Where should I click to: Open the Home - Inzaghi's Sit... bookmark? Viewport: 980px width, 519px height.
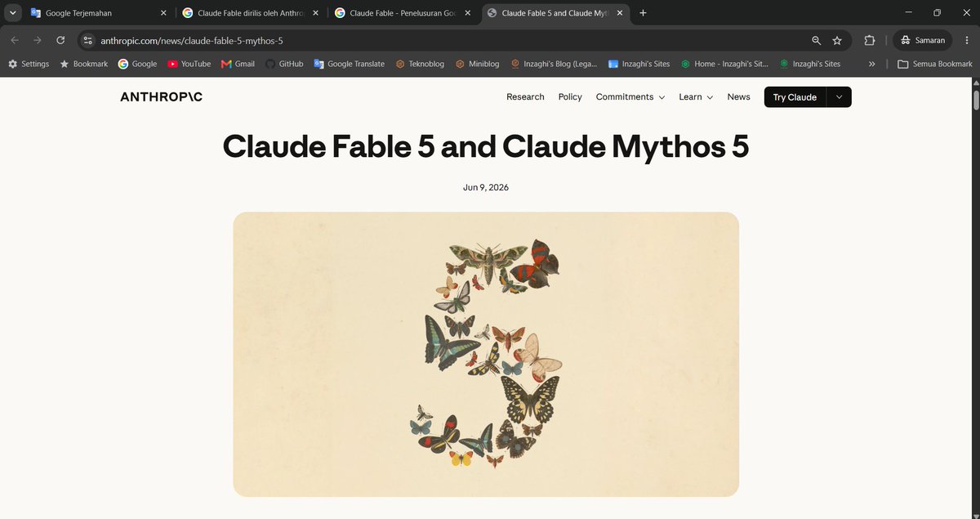tap(724, 64)
